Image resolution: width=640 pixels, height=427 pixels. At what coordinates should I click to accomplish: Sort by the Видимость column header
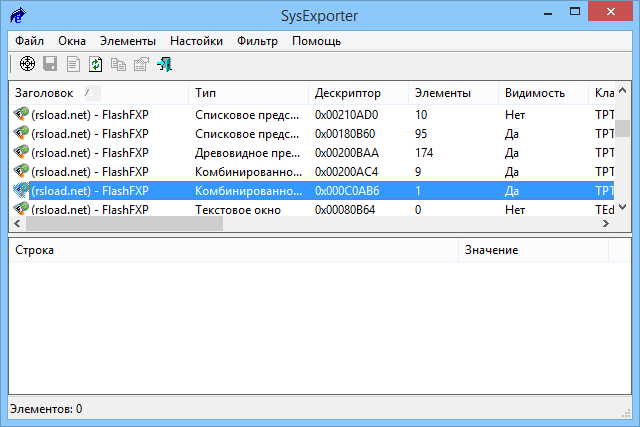click(x=543, y=93)
